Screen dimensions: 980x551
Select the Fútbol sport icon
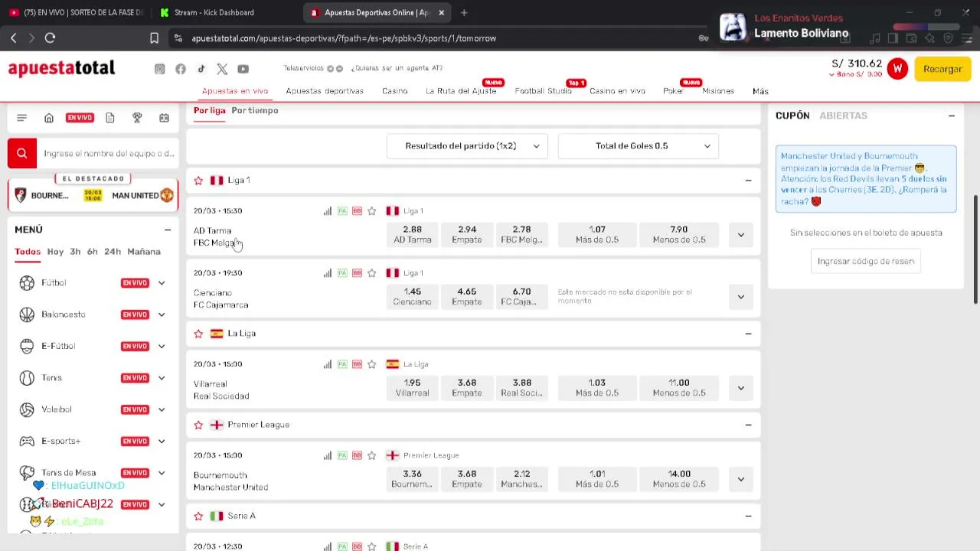coord(28,283)
